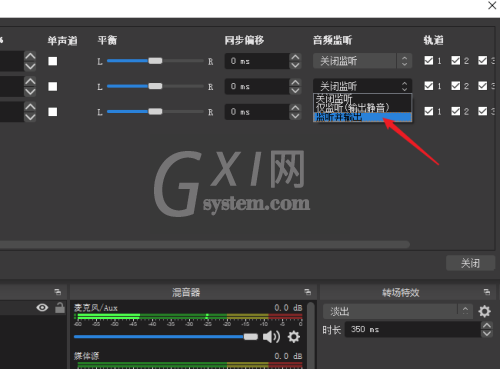Screen dimensions: 500x369
Task: Focus third row 同步偏移 0 ms field
Action: (x=257, y=112)
